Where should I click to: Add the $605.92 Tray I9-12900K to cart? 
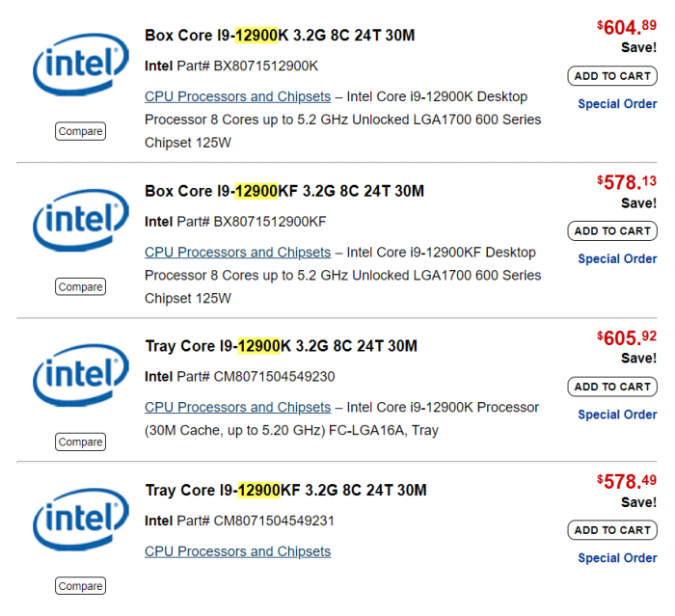pyautogui.click(x=612, y=387)
